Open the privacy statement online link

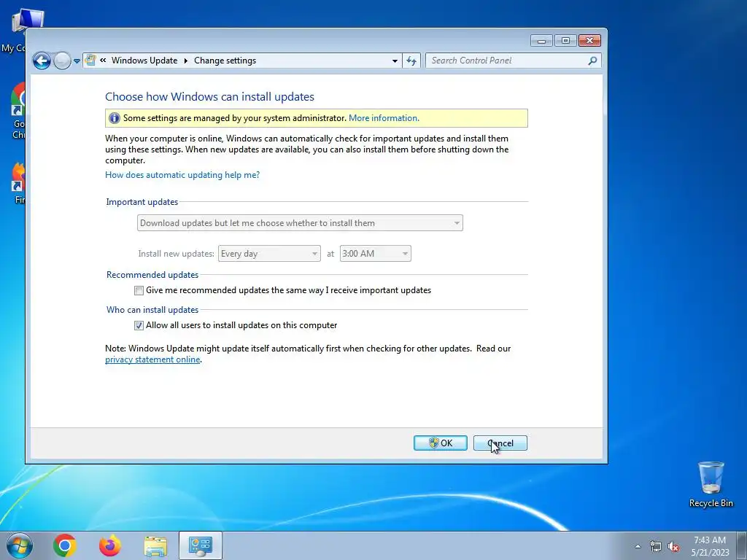point(152,359)
